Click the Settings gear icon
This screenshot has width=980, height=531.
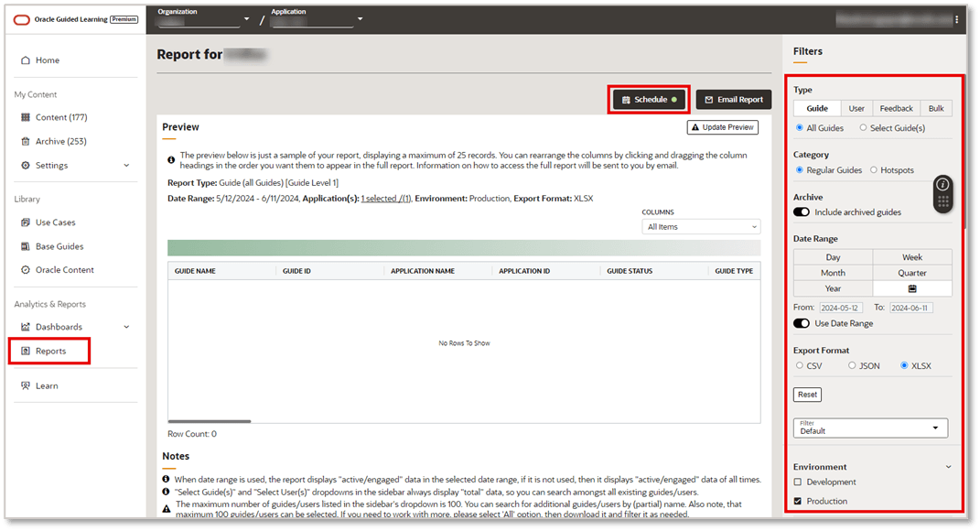coord(26,165)
